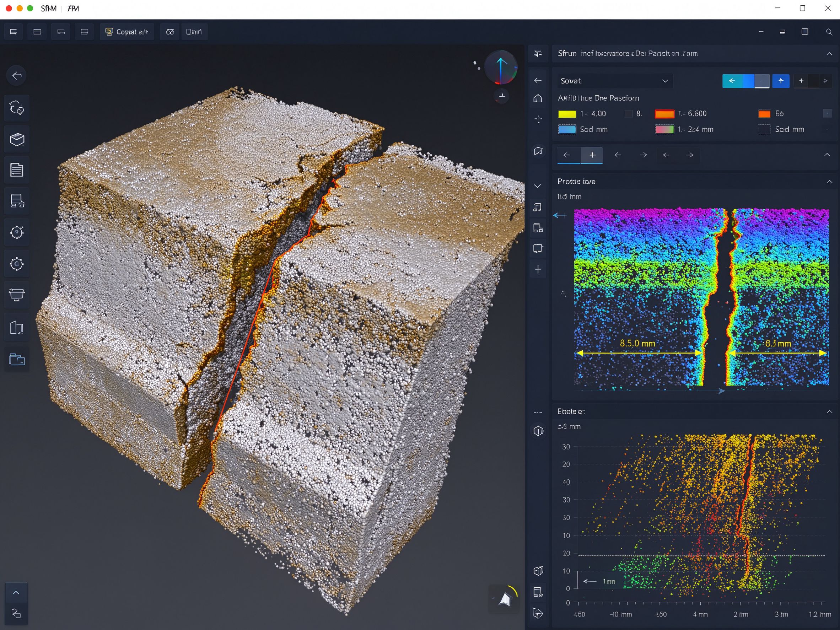Toggle the cyan left-arrow mode button

[732, 81]
